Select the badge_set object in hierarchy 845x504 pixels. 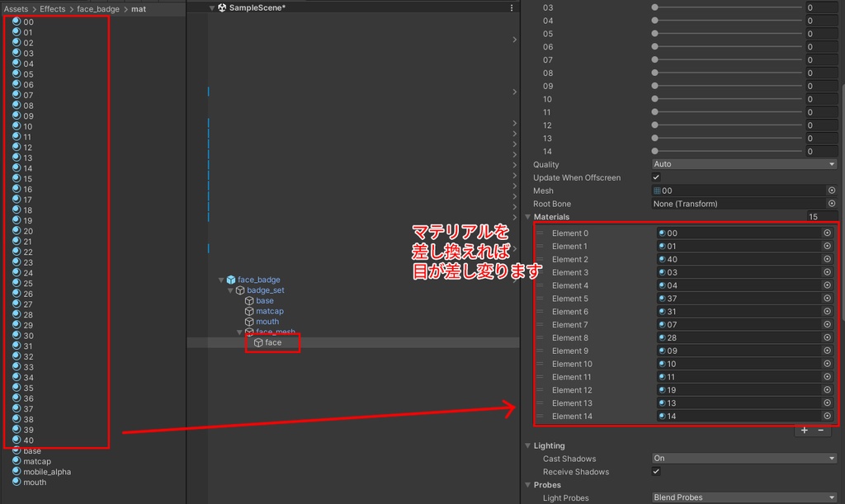(x=260, y=290)
